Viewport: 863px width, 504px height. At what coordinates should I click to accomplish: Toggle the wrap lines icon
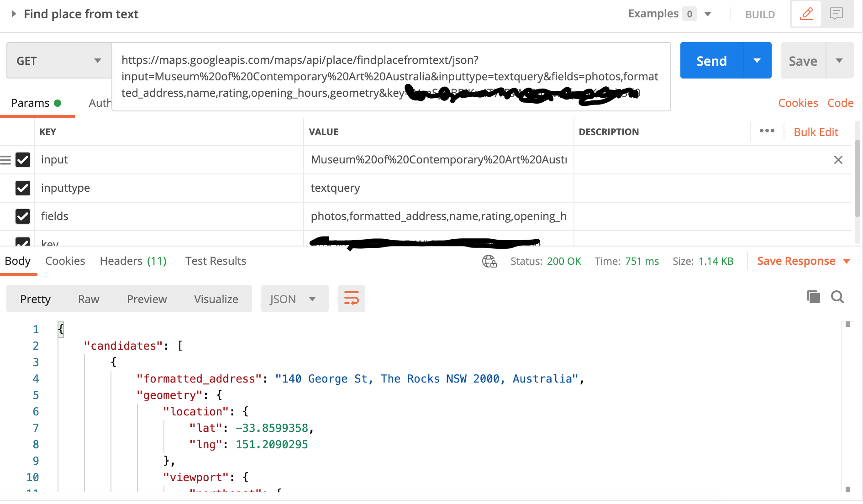pyautogui.click(x=351, y=299)
